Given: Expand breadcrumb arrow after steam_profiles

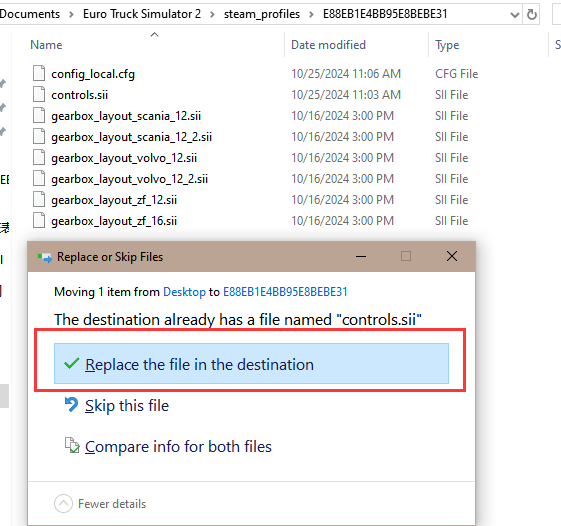Looking at the screenshot, I should (311, 14).
